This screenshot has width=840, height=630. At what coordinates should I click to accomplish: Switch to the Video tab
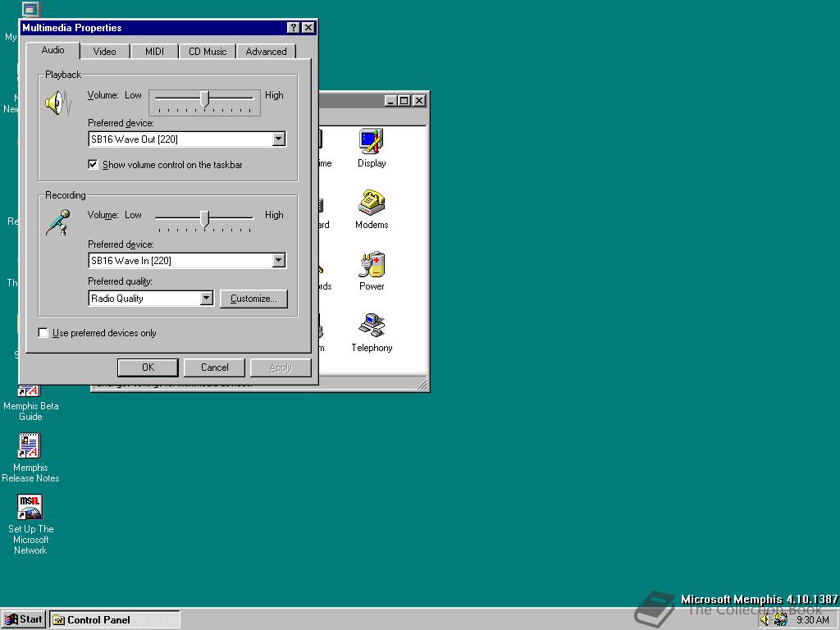click(x=104, y=52)
